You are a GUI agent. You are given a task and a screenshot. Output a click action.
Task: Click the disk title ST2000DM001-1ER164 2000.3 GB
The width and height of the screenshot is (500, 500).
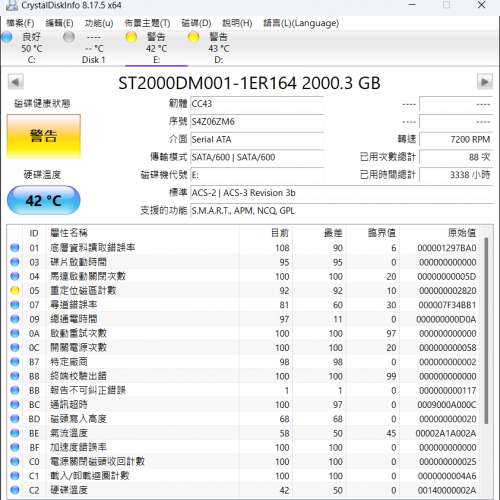click(x=249, y=83)
